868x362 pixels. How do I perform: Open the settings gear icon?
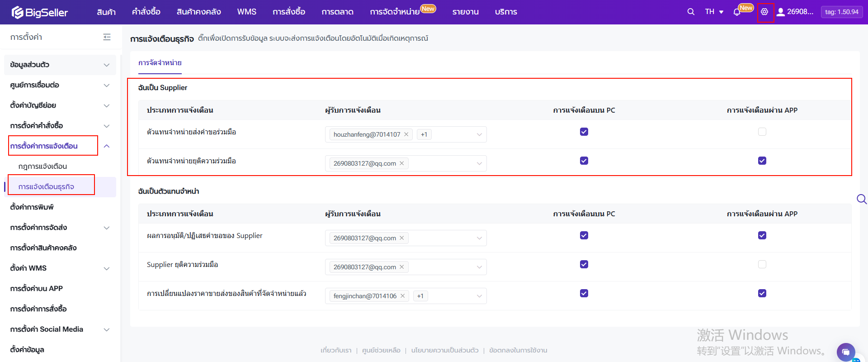click(x=764, y=12)
